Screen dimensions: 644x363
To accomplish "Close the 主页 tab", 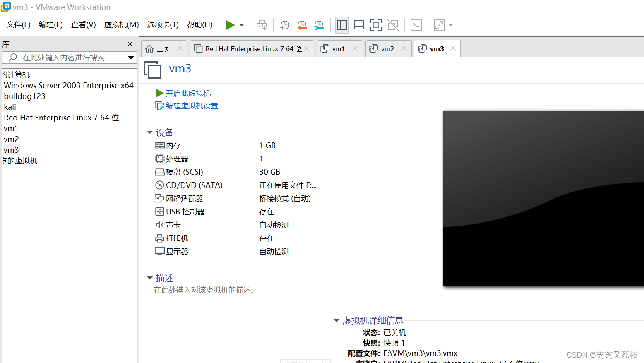I will click(180, 48).
